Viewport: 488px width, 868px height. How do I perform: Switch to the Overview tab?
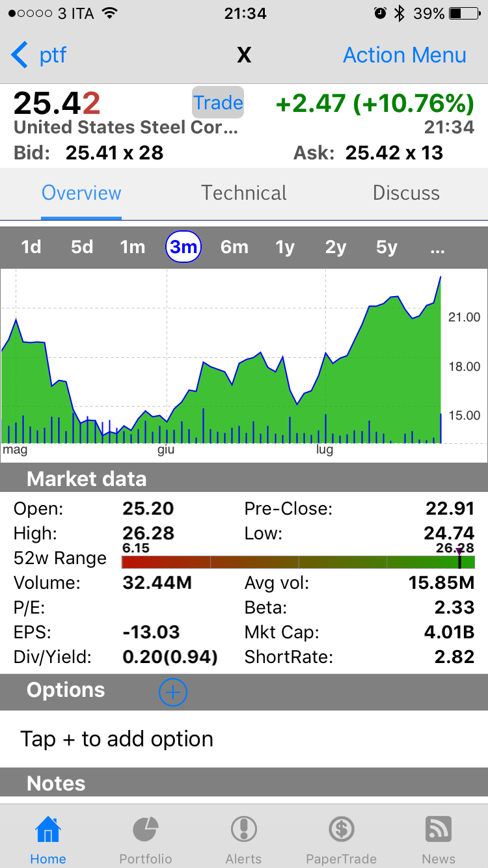81,193
